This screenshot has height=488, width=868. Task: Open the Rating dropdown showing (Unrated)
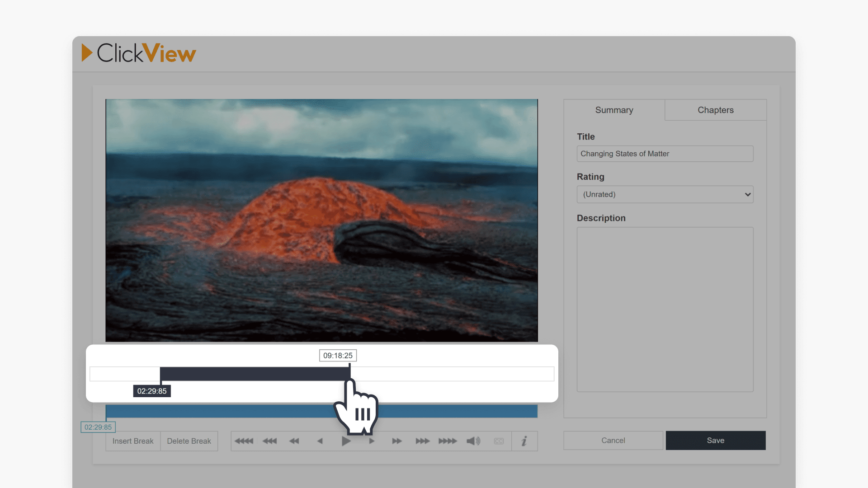click(665, 194)
